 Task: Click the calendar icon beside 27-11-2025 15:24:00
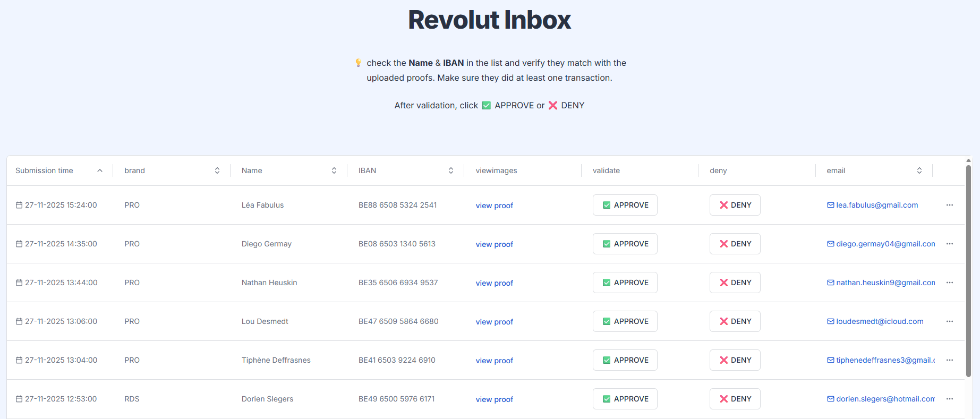coord(19,205)
